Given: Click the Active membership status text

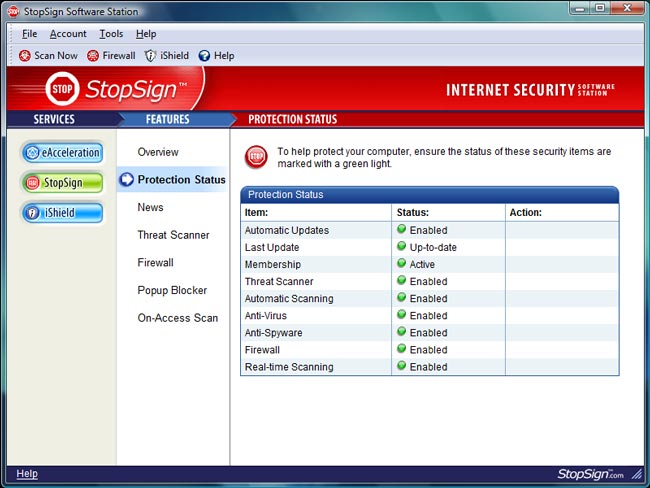Looking at the screenshot, I should pyautogui.click(x=422, y=265).
